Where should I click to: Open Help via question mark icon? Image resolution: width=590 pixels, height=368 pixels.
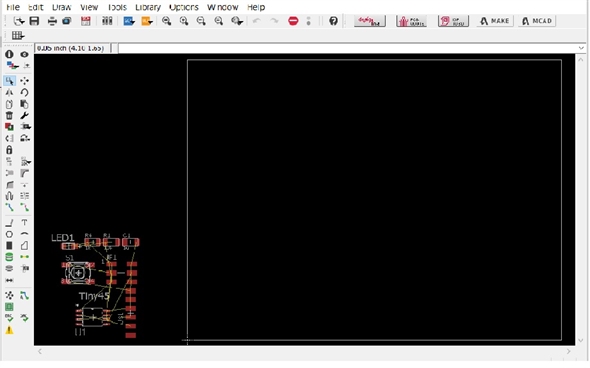[x=333, y=21]
